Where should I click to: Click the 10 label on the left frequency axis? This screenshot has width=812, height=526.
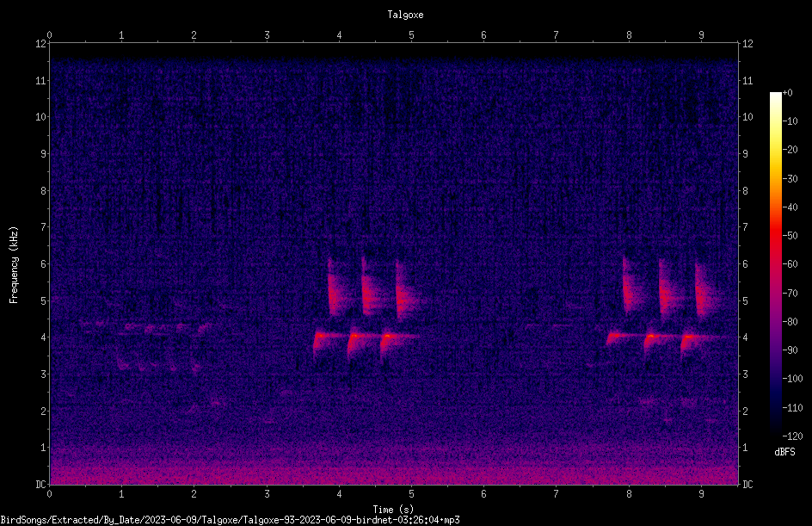point(40,116)
